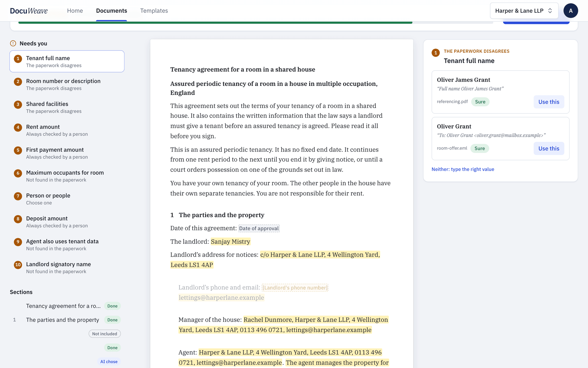Select Agent also uses tenant data

67,245
